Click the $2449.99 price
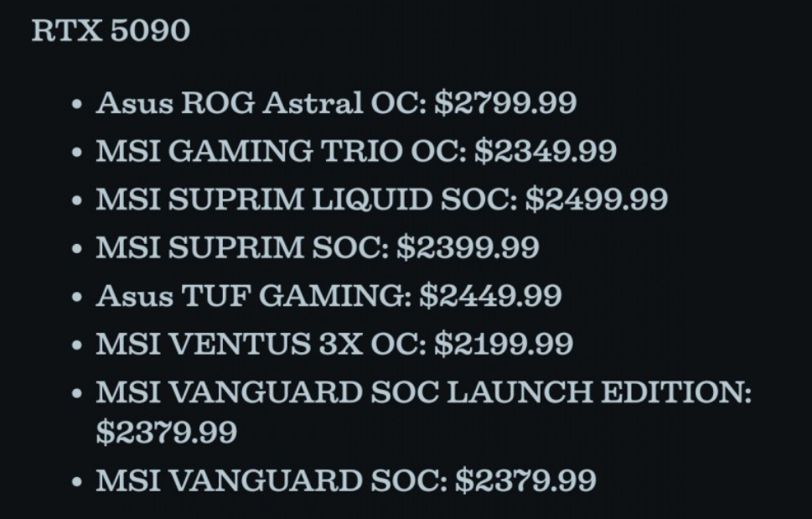 tap(490, 296)
